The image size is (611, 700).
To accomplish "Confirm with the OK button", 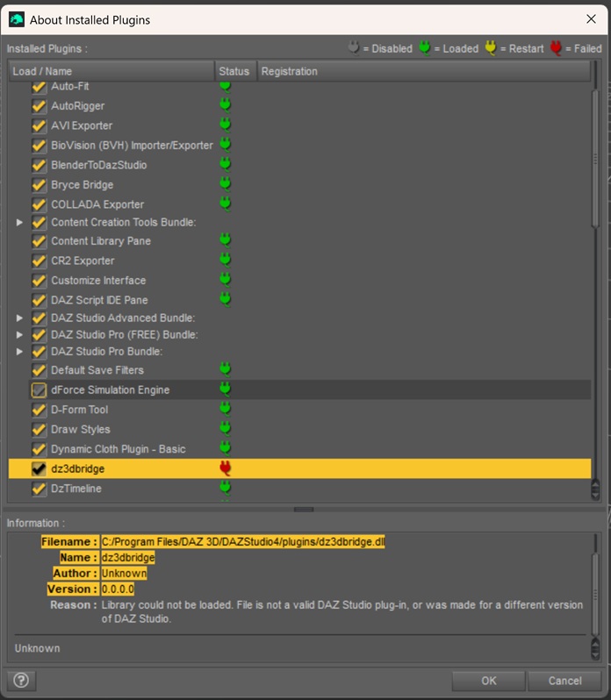I will pyautogui.click(x=488, y=681).
